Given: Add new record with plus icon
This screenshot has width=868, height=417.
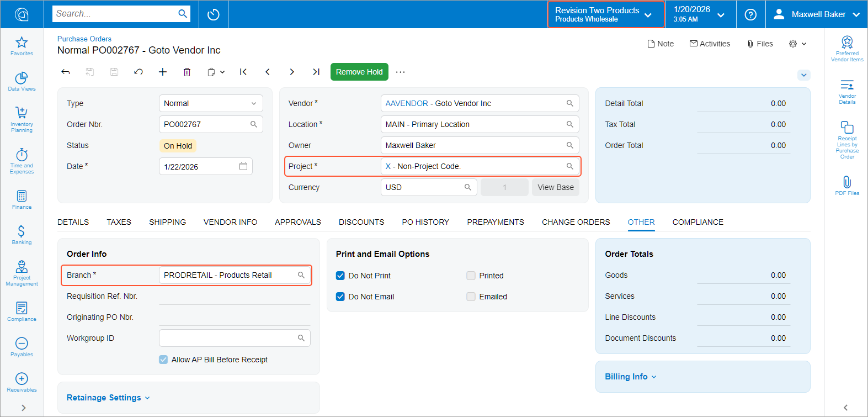Looking at the screenshot, I should [163, 72].
